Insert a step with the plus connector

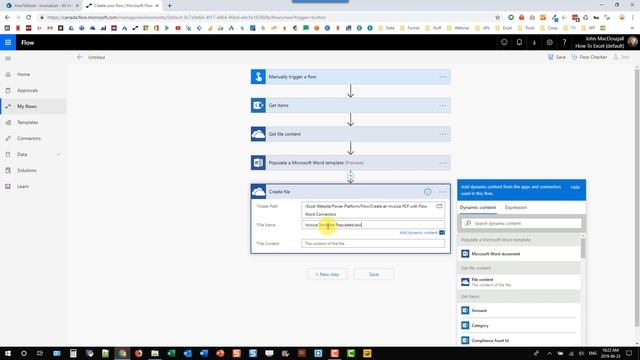point(350,176)
